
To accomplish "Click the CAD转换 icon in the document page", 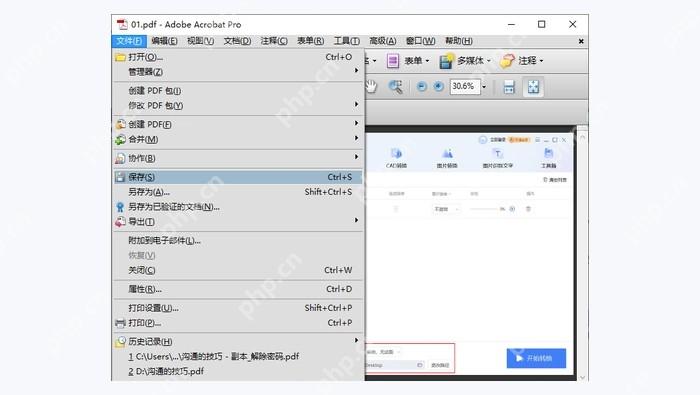I will click(396, 154).
